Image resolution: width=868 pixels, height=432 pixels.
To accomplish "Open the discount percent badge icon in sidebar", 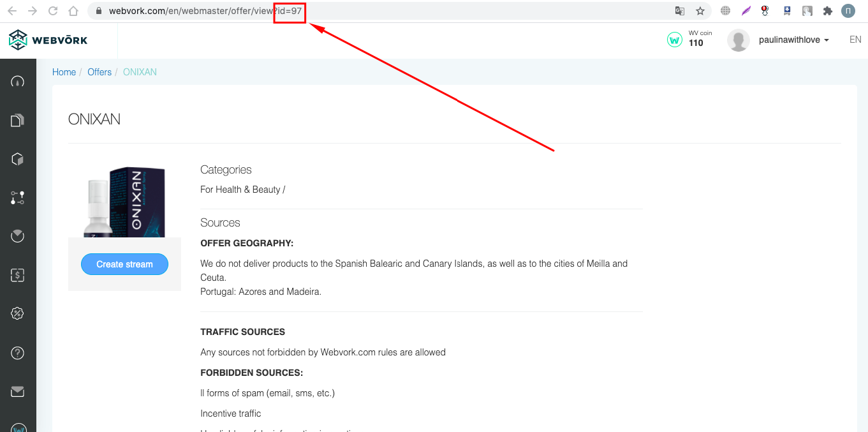I will pos(18,313).
